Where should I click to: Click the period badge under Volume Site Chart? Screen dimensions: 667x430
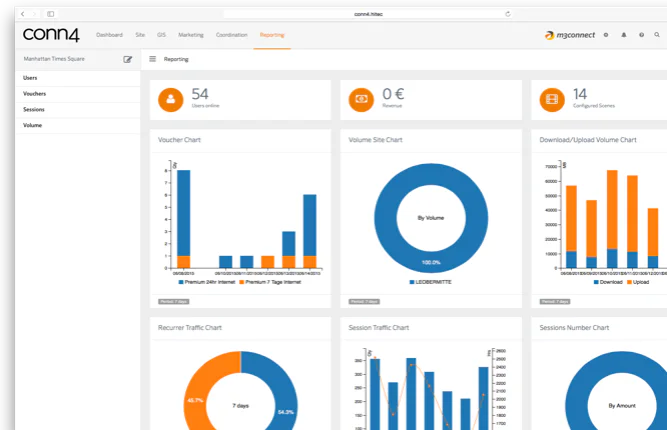(x=364, y=302)
